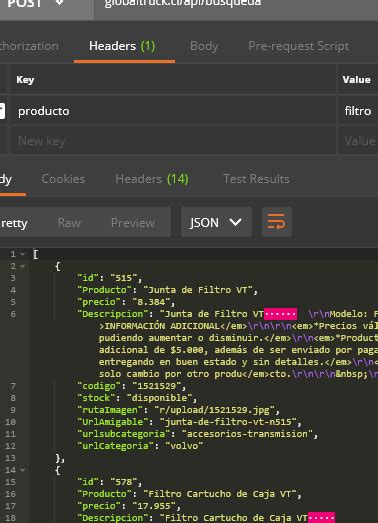Click line number 13 in gutter
Viewport: 378px width, 523px height.
tap(10, 458)
